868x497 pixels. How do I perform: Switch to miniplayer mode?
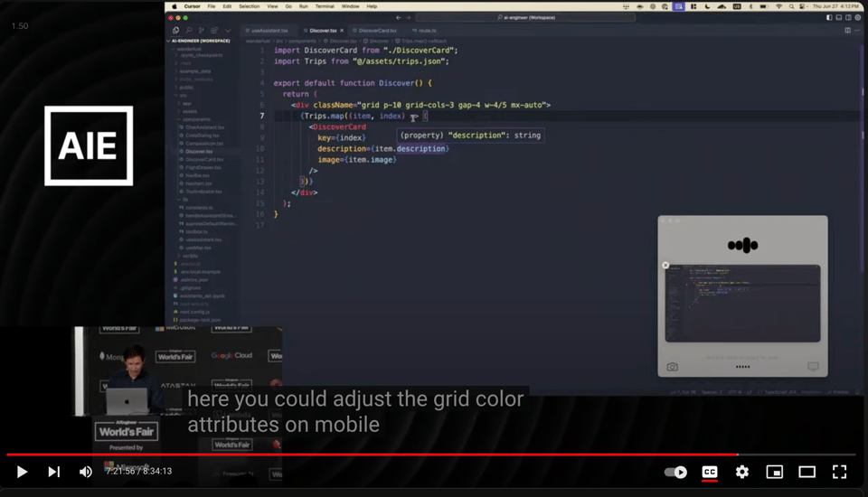[x=775, y=472]
